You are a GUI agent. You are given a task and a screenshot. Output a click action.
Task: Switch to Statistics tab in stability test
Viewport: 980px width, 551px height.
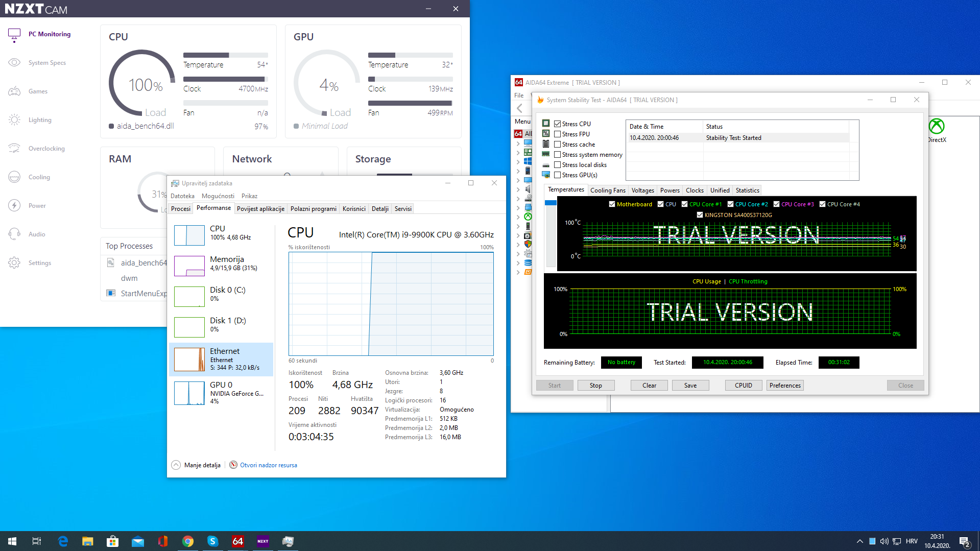click(x=747, y=190)
